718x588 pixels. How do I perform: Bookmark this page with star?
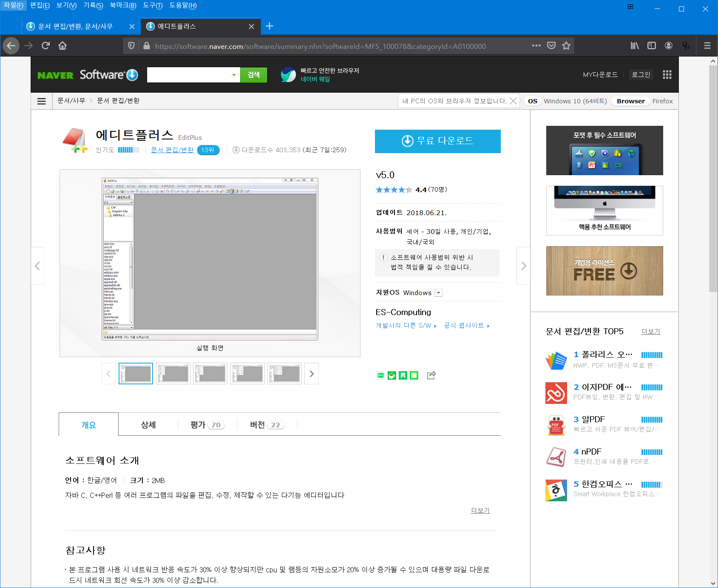(x=566, y=45)
